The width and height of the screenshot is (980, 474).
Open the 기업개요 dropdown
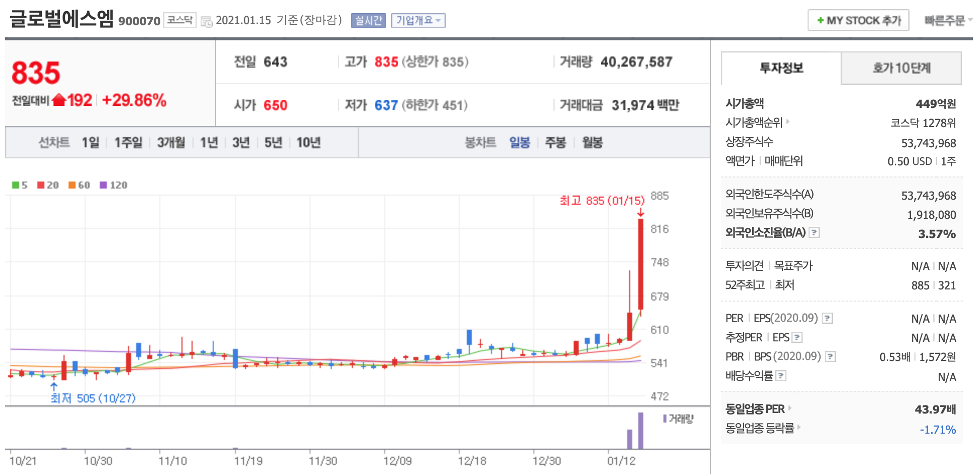(418, 21)
